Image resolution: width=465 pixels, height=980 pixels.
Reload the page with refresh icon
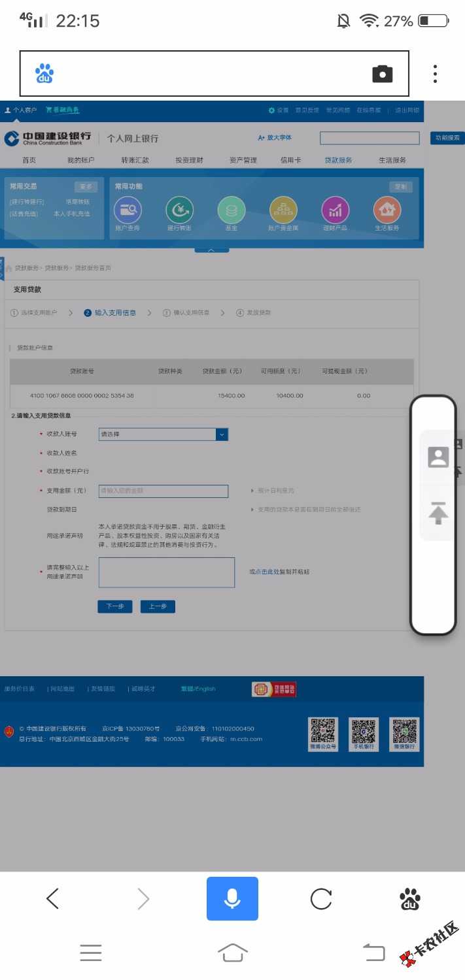click(x=321, y=899)
